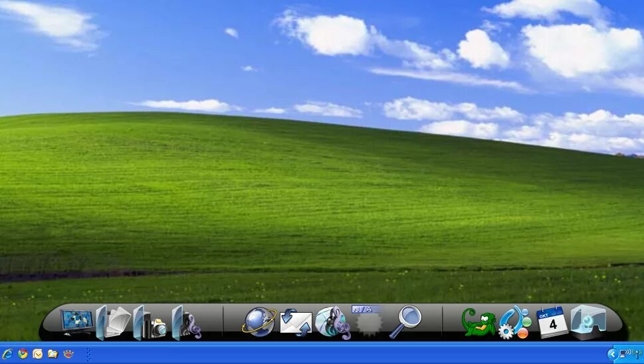
Task: Click the dotted taskbar toolbar grip handle
Action: pos(88,355)
